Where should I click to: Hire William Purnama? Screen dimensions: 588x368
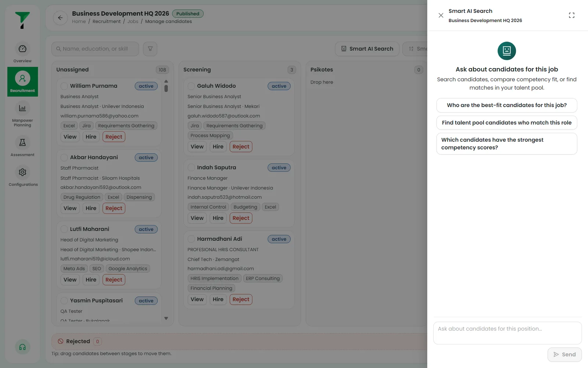click(x=91, y=137)
